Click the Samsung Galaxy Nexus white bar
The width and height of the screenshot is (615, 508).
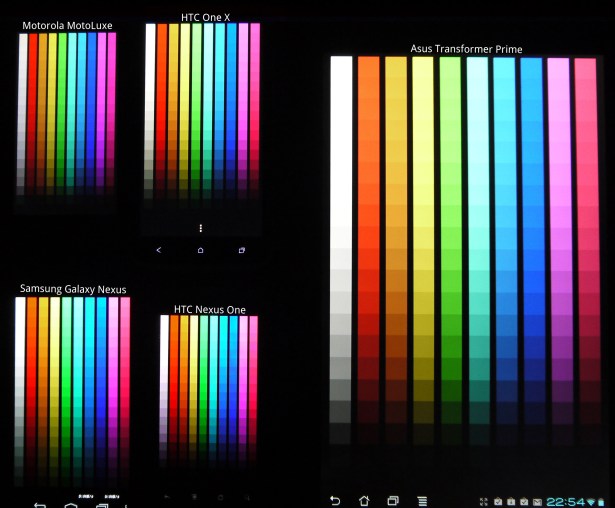20,390
